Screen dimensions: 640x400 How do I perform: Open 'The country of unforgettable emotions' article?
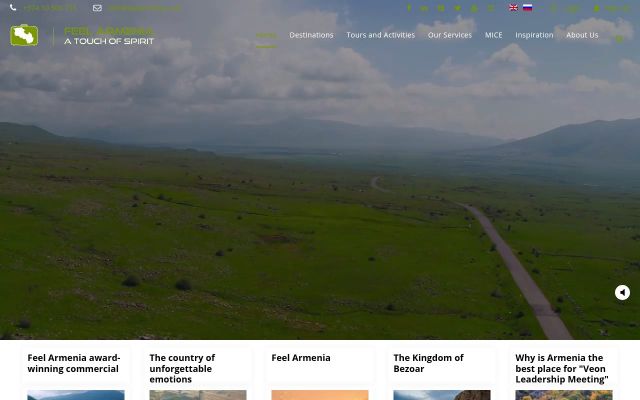[182, 369]
